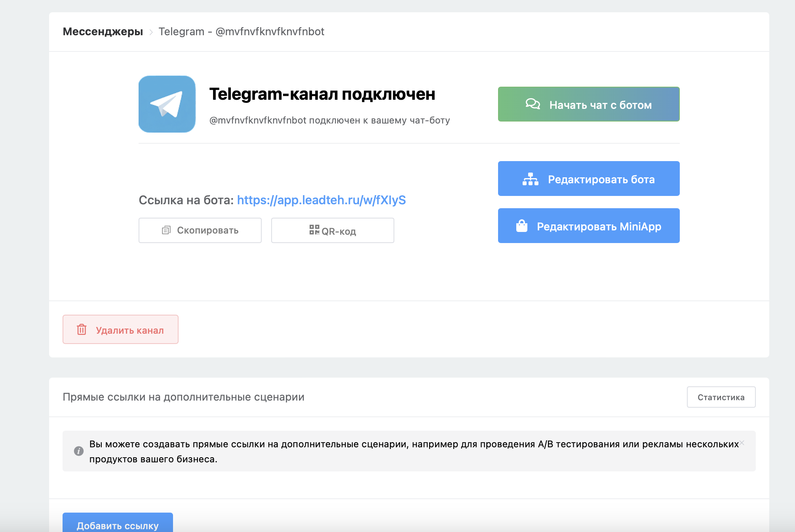
Task: Click trash icon on Удалить канал
Action: pos(82,329)
